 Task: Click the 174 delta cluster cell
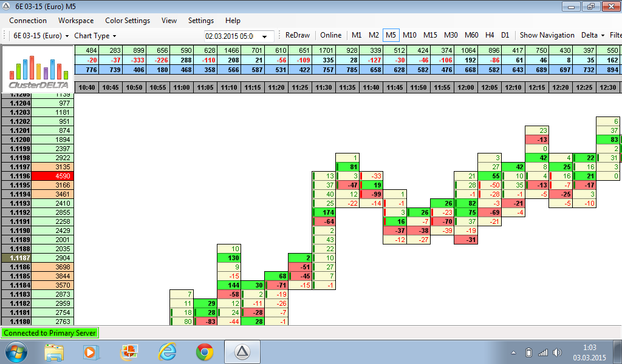(324, 212)
